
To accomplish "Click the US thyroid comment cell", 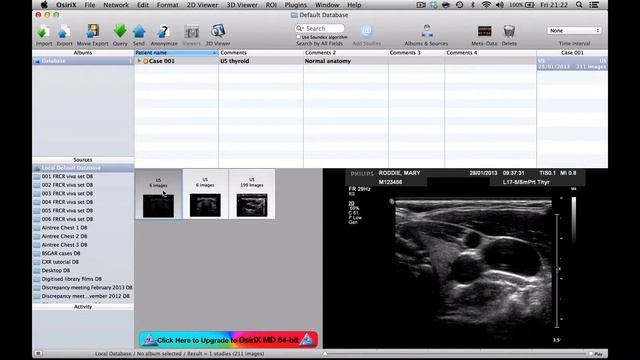I will pos(261,61).
